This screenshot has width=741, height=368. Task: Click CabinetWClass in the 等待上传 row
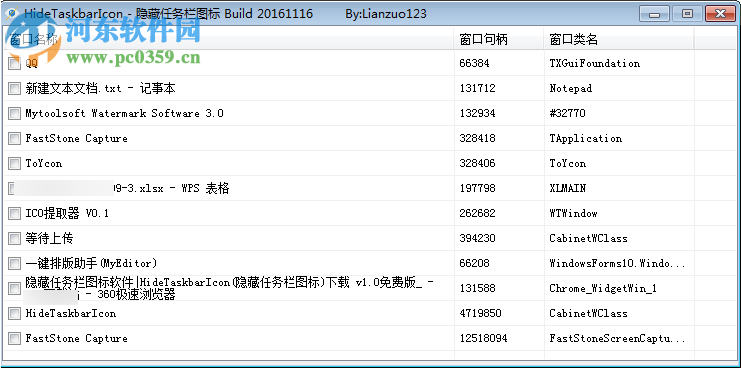tap(588, 239)
